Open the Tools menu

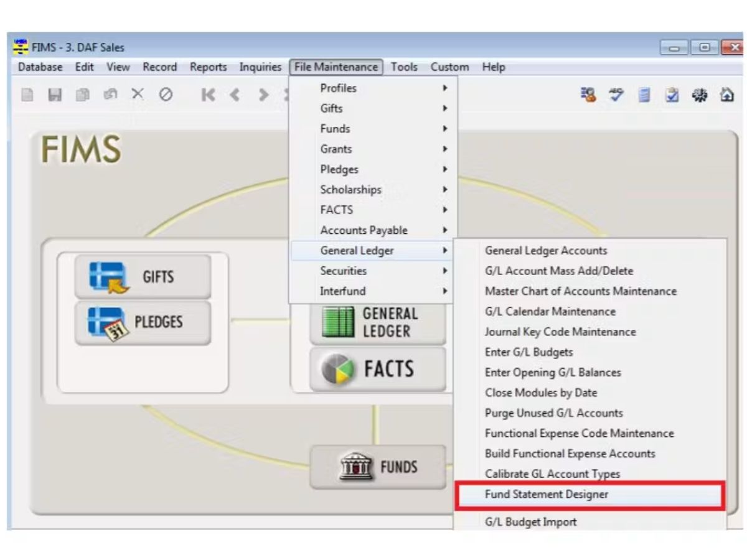(404, 67)
